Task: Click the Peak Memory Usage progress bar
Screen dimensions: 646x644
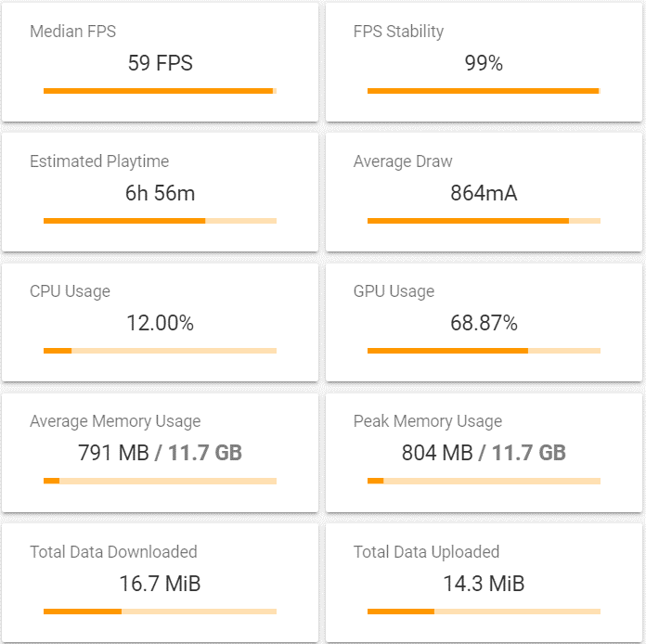Action: pos(484,481)
